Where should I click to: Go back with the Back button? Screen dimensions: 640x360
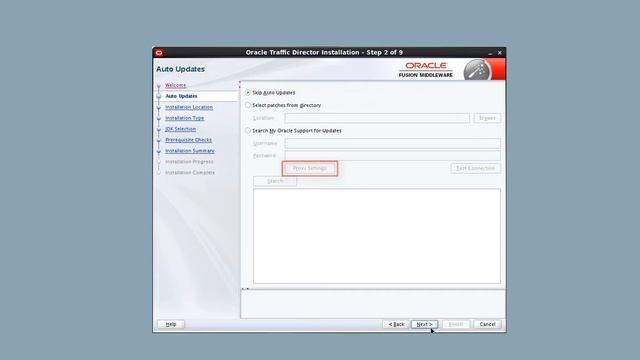(396, 324)
